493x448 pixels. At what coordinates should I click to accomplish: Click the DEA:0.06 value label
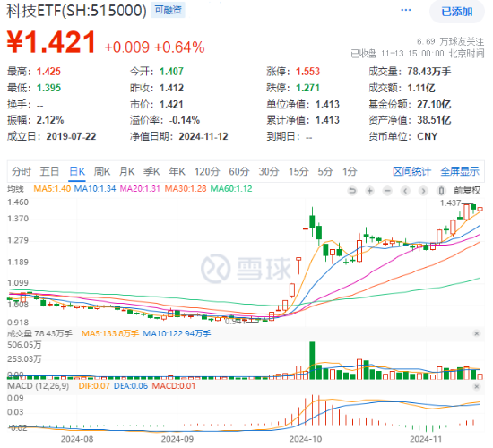click(x=131, y=386)
